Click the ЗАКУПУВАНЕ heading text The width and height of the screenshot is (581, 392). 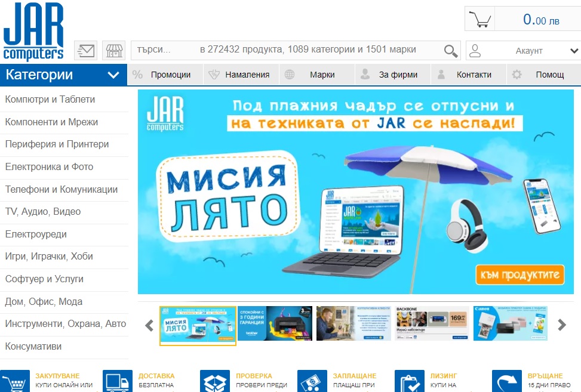57,376
